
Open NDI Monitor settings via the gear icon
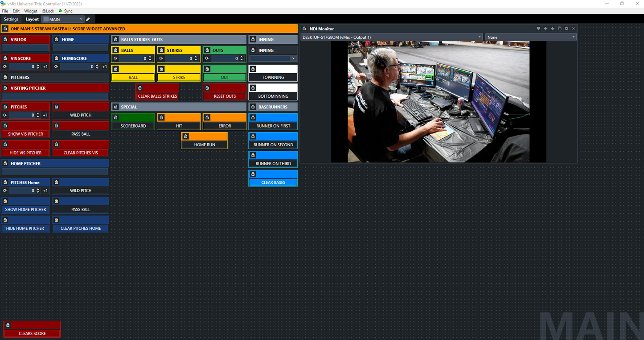click(566, 29)
